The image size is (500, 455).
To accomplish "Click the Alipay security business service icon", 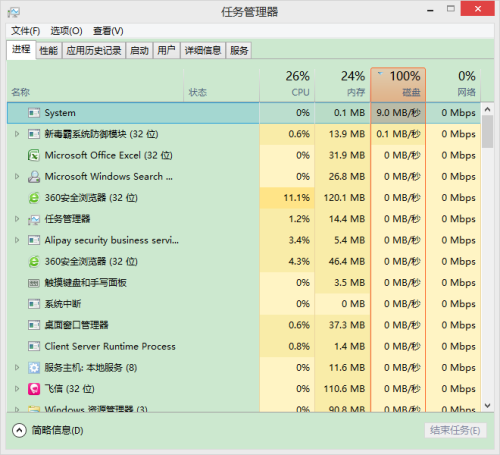I will (x=34, y=240).
